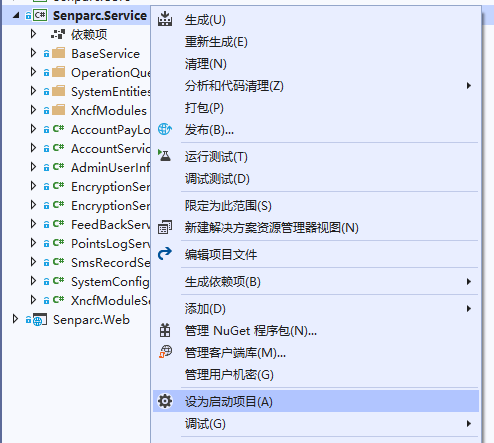Click the BaseService folder icon
The image size is (494, 443).
tap(59, 53)
